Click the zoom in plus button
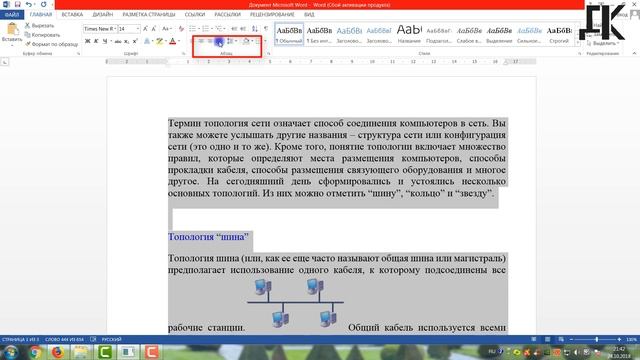Screen dimensions: 640x360 [619, 340]
